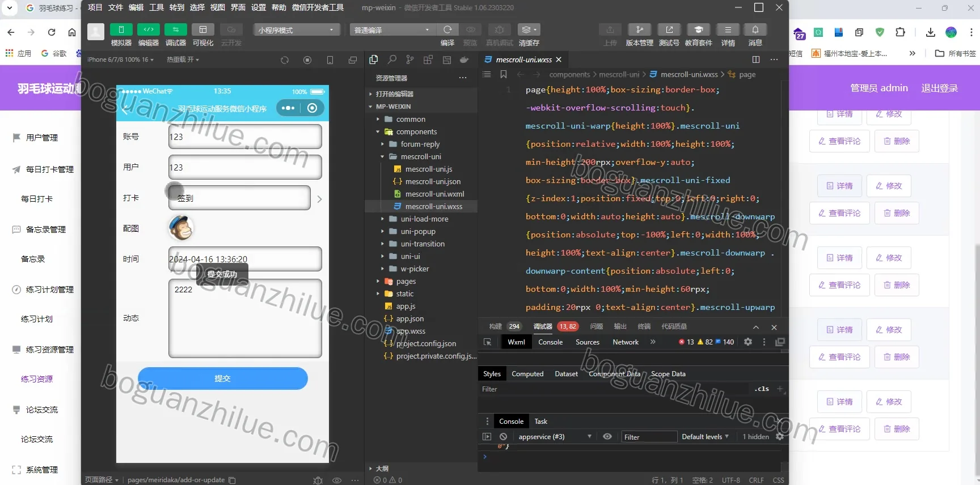
Task: Toggle the console eye live expression
Action: click(x=607, y=436)
